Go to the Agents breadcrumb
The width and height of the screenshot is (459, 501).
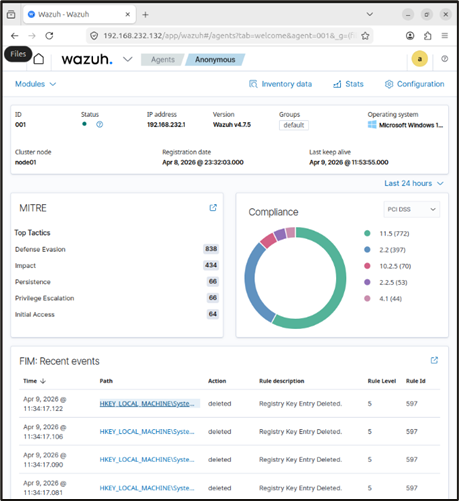tap(163, 60)
